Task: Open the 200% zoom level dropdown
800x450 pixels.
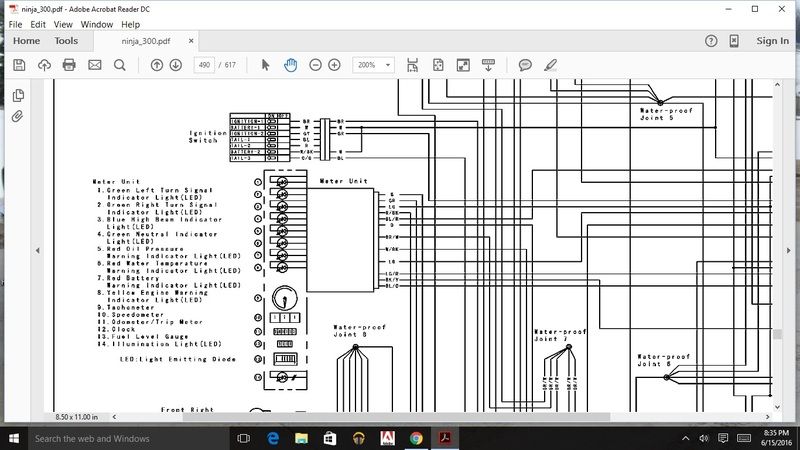Action: click(x=373, y=65)
